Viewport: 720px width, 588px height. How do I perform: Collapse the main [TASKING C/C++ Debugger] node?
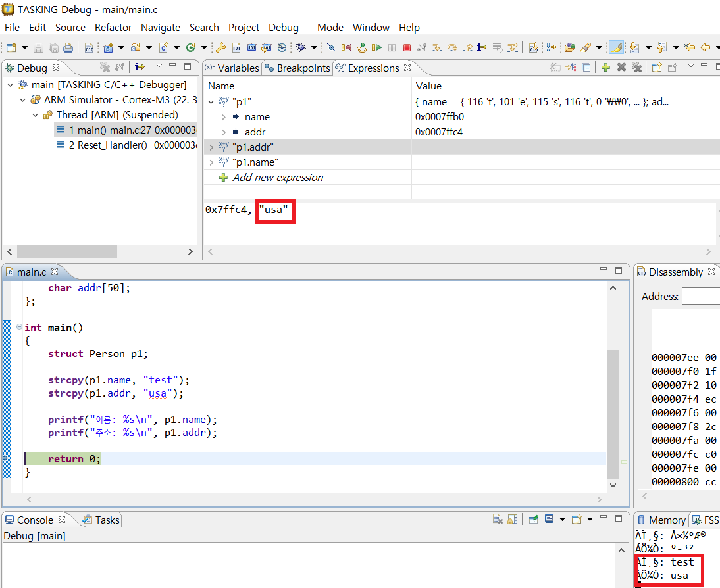coord(10,85)
